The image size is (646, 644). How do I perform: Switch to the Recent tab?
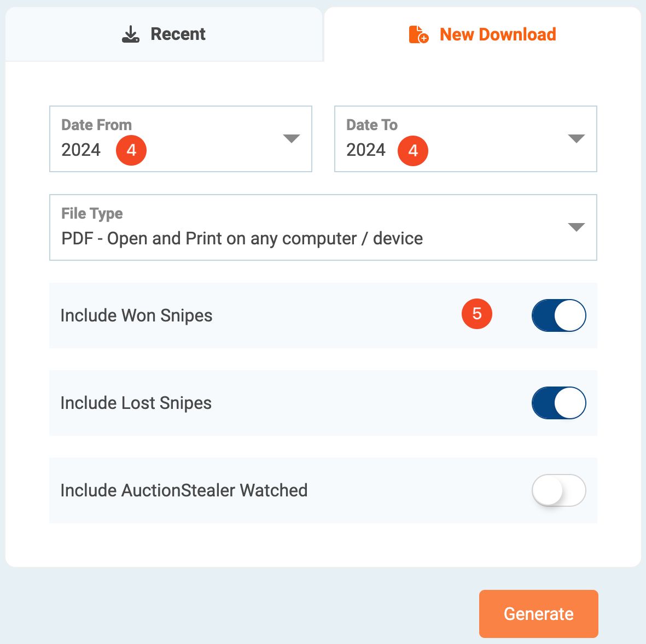point(164,34)
